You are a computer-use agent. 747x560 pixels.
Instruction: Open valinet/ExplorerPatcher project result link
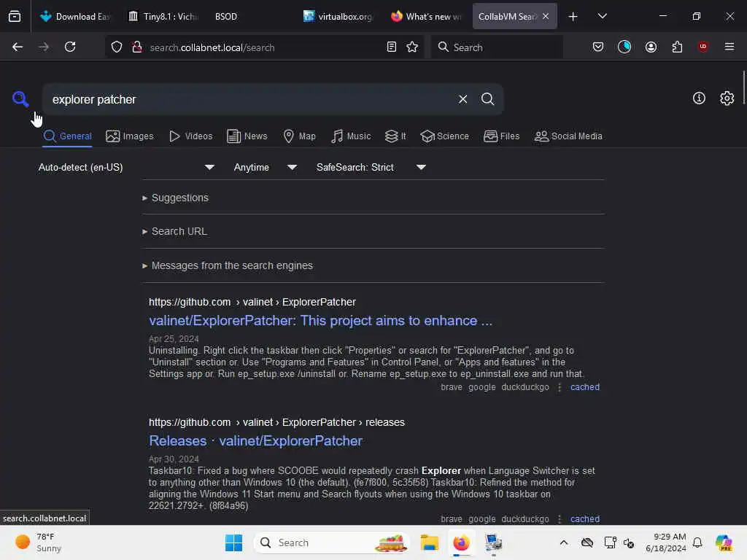[320, 321]
